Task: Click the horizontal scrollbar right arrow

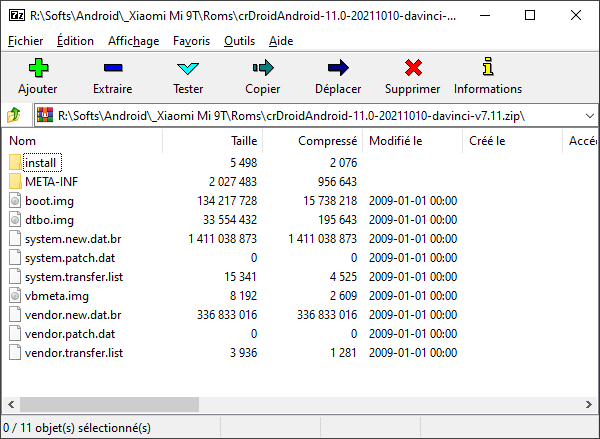Action: coord(589,405)
